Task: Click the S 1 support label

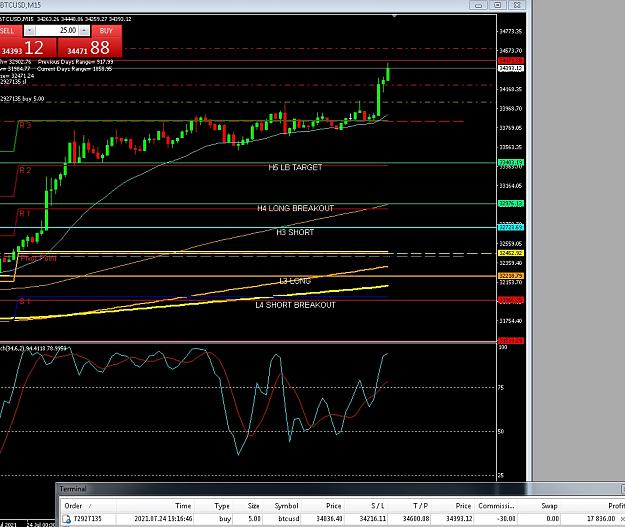Action: tap(25, 301)
